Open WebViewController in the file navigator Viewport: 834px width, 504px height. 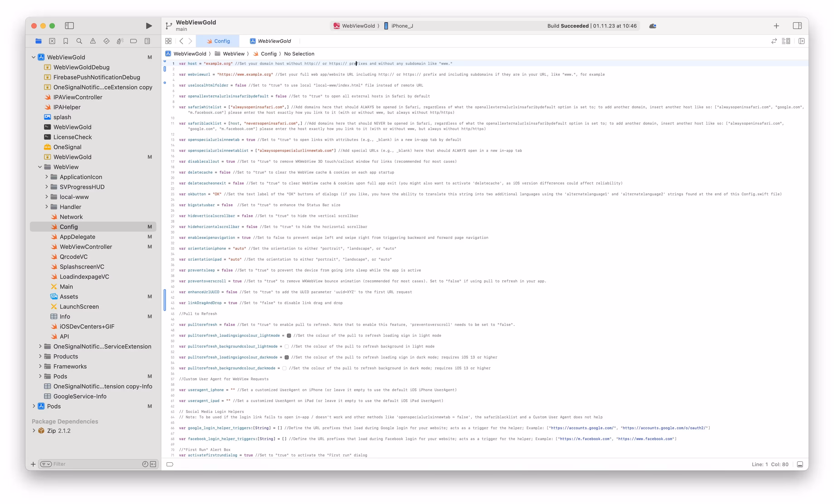pos(86,247)
